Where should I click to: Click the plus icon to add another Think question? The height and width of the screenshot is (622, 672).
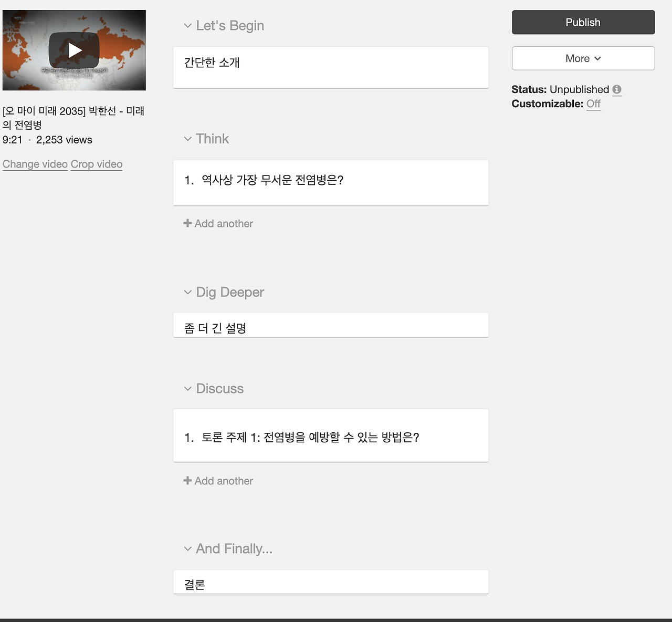click(187, 223)
